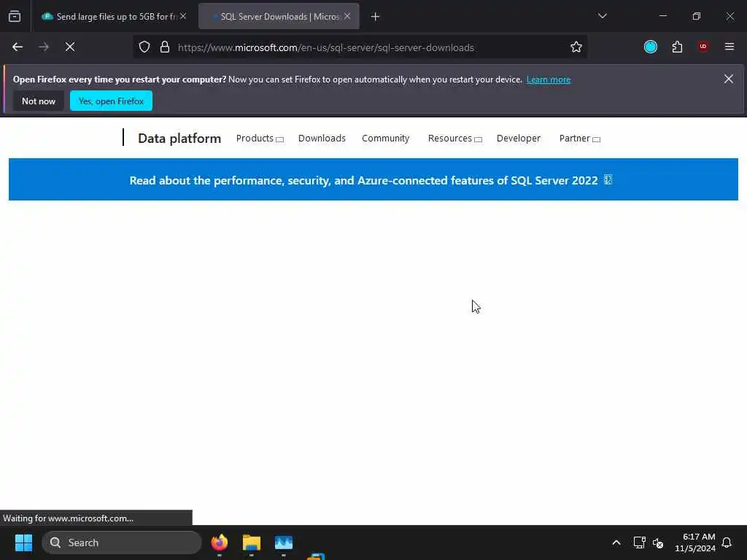The image size is (747, 560).
Task: Open the Developer nav item
Action: click(x=519, y=139)
